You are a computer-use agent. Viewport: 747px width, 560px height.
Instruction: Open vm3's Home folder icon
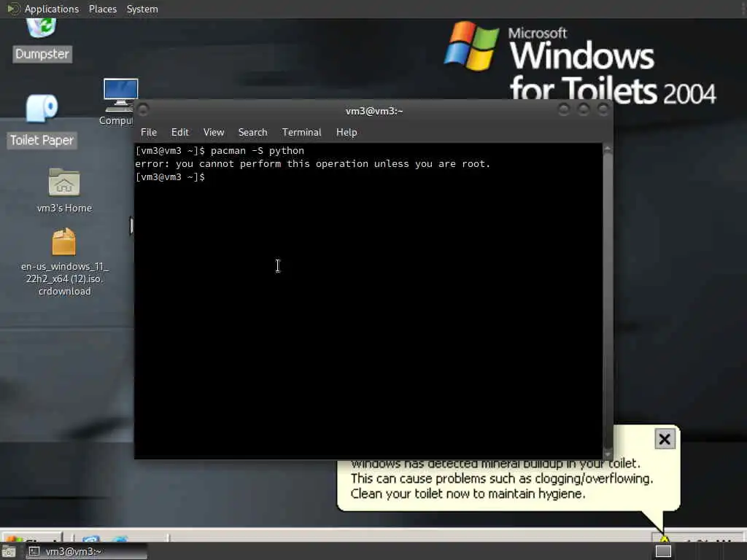pyautogui.click(x=64, y=182)
